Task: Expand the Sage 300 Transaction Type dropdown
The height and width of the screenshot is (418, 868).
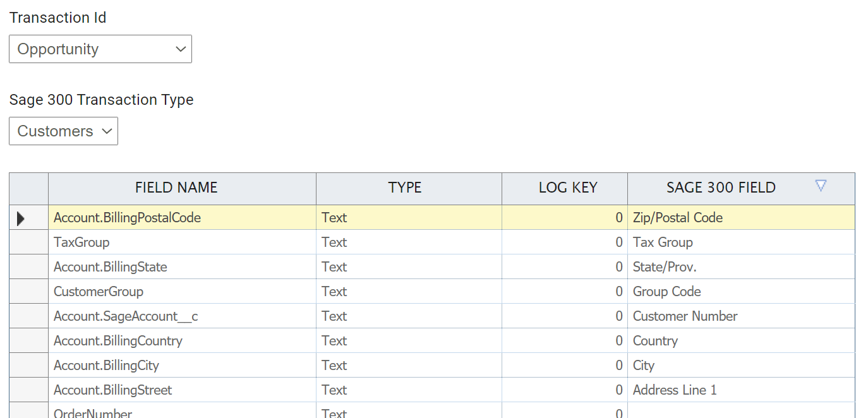Action: (63, 131)
